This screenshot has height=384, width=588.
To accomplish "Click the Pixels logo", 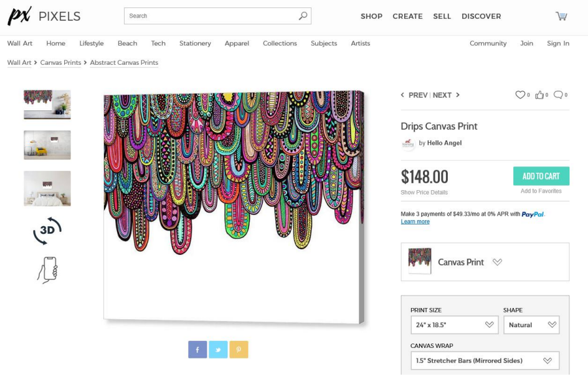I will (x=44, y=16).
